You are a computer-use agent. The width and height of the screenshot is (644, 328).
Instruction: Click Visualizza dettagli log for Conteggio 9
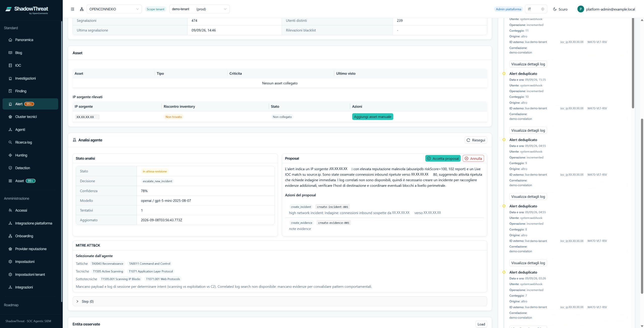click(x=528, y=197)
